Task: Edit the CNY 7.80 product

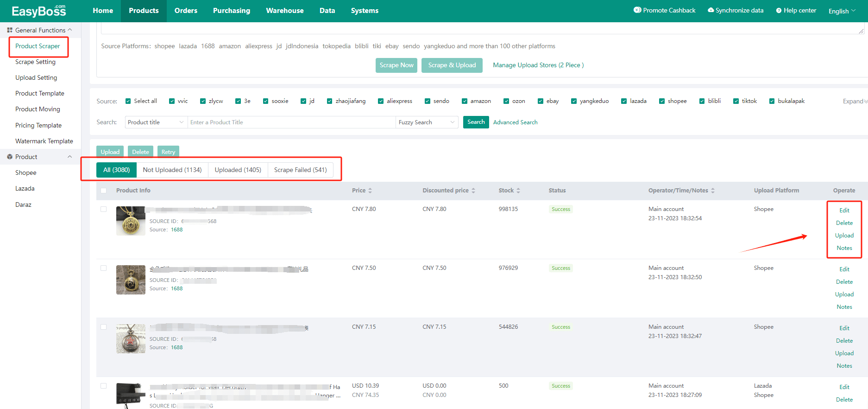Action: (x=844, y=210)
